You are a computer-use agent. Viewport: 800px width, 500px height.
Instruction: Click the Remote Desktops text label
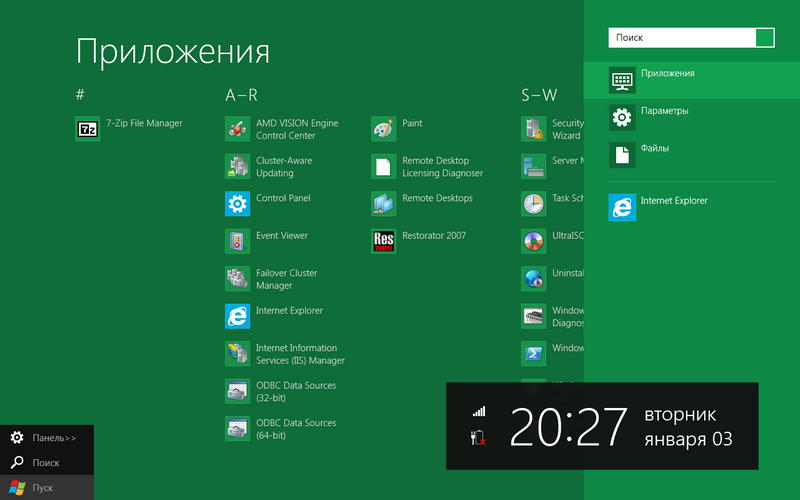(438, 198)
